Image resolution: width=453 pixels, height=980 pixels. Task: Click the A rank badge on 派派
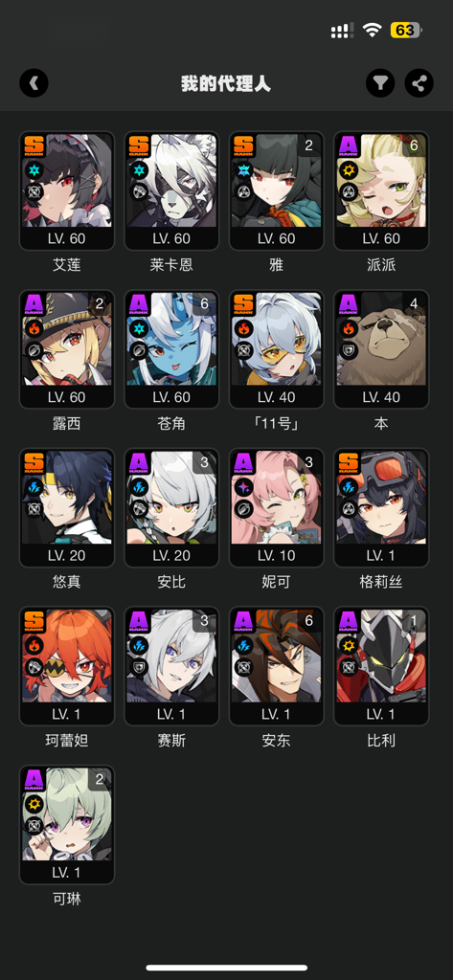[348, 146]
